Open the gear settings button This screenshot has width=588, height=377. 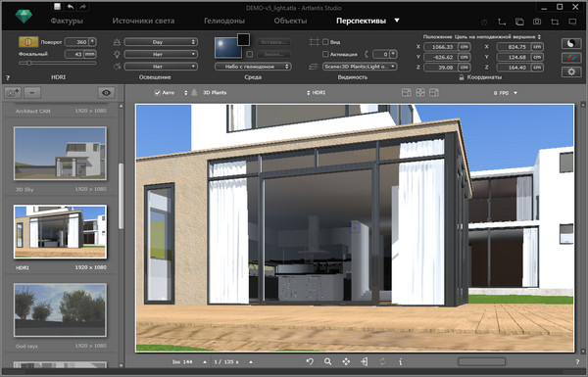tap(571, 71)
